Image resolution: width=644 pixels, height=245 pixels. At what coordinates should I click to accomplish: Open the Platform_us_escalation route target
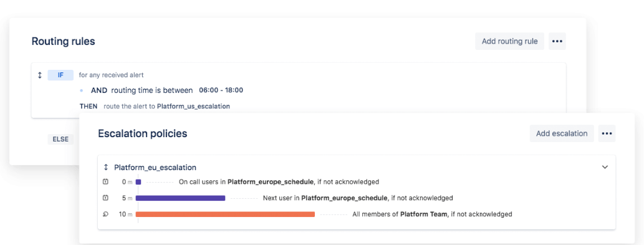point(193,106)
